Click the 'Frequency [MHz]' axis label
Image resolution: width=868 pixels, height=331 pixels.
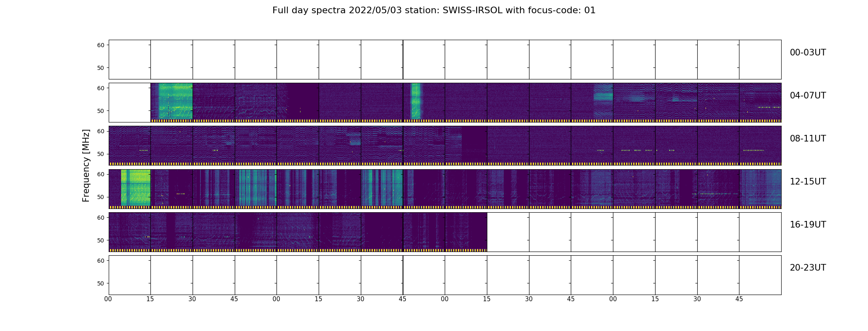[x=86, y=165]
